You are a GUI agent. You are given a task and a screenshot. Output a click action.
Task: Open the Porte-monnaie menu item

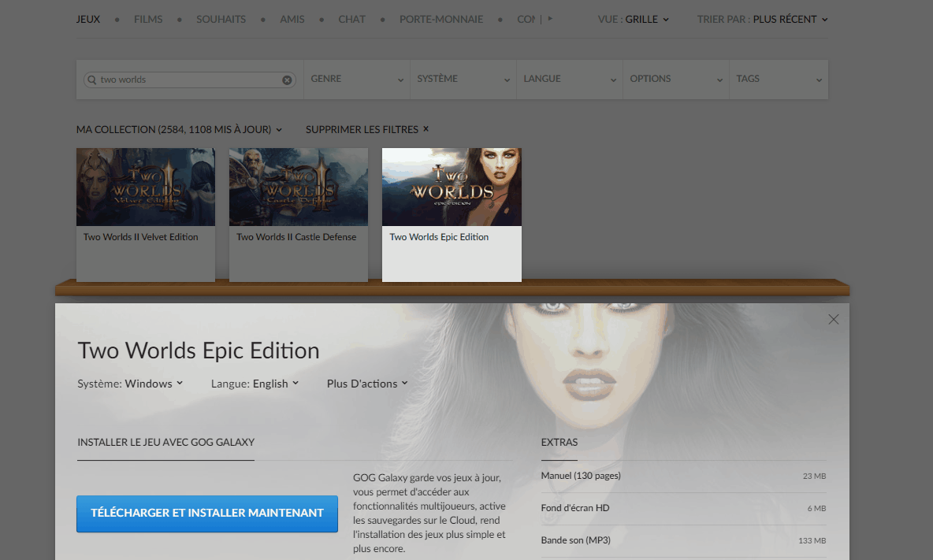pos(441,19)
